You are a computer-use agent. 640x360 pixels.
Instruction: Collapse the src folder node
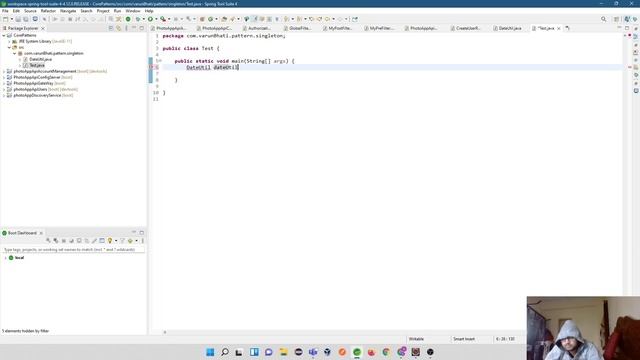[9, 47]
